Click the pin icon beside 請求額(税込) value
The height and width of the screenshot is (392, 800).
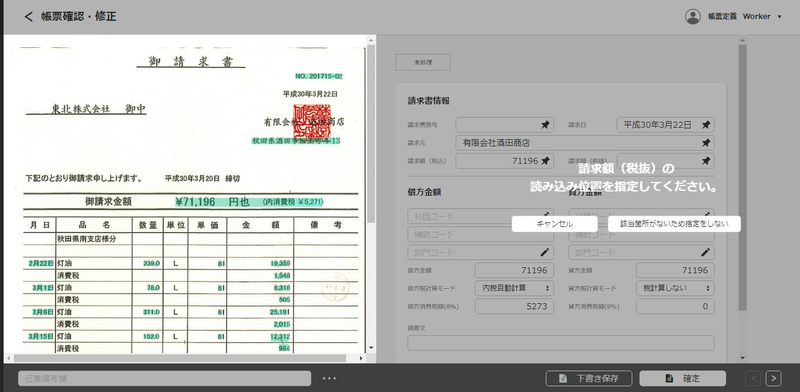(545, 161)
